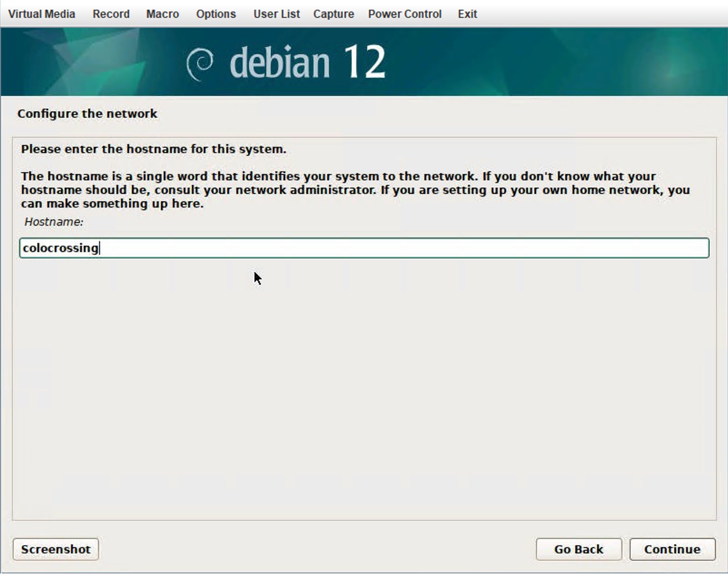728x574 pixels.
Task: Click the "12" version number in banner
Action: [x=364, y=62]
